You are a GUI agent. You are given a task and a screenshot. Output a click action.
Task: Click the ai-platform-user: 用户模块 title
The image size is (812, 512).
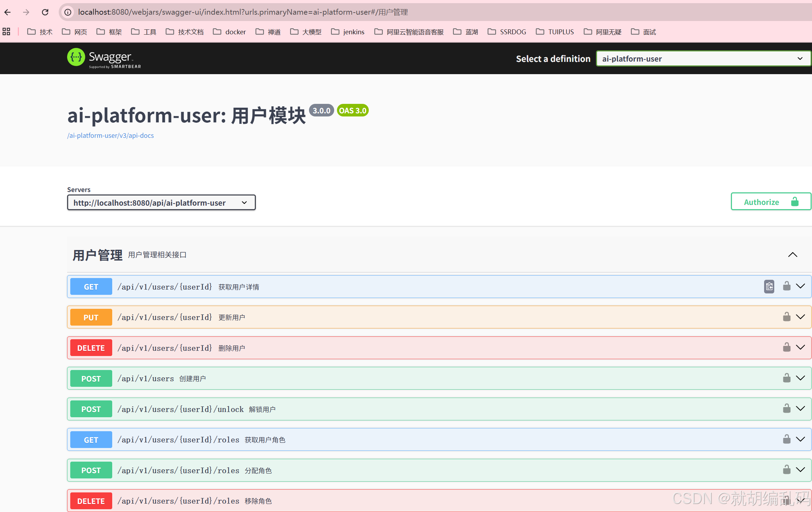click(187, 115)
